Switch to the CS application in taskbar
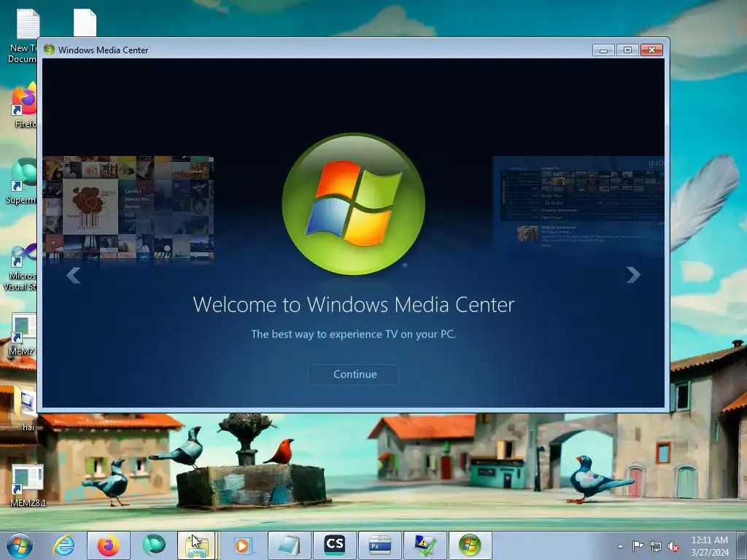Image resolution: width=747 pixels, height=560 pixels. (334, 545)
